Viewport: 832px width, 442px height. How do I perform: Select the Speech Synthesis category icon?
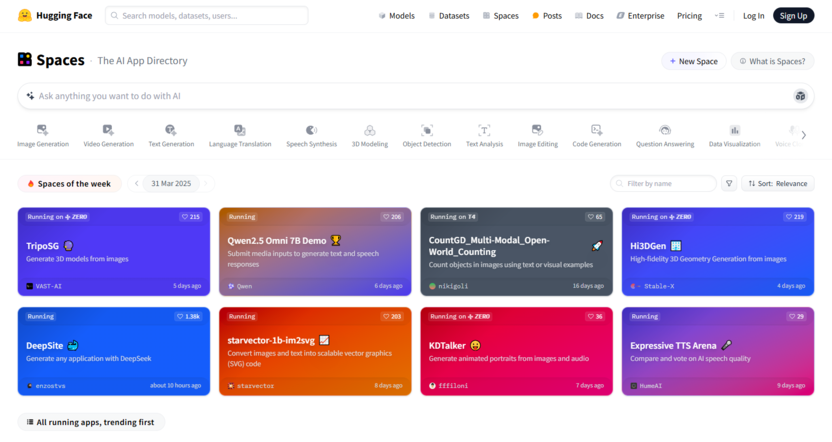(311, 131)
